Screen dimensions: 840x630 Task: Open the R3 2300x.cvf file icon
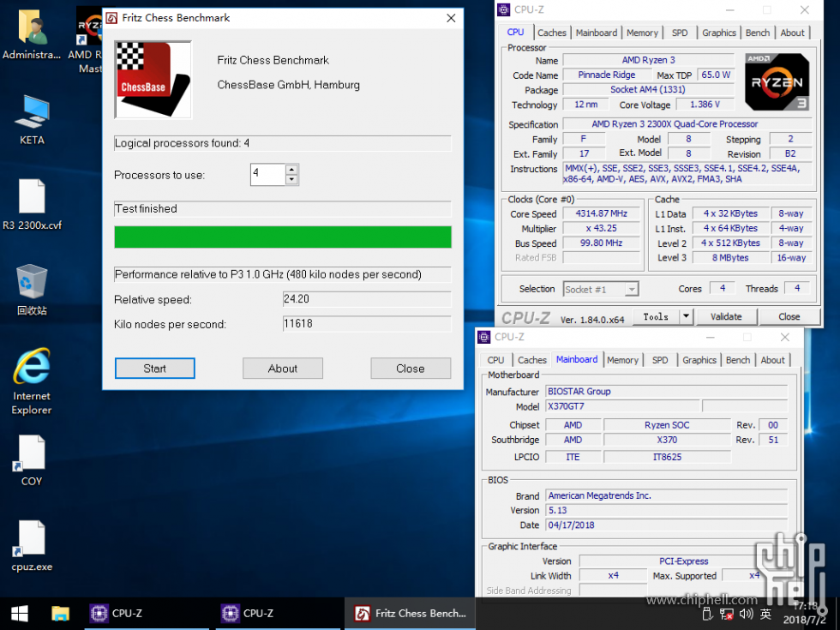(x=32, y=197)
